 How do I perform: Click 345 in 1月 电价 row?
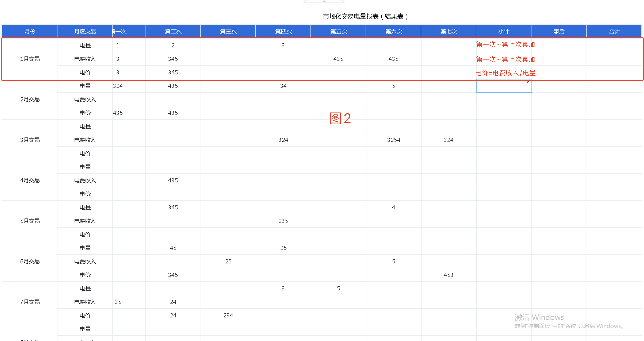point(173,72)
